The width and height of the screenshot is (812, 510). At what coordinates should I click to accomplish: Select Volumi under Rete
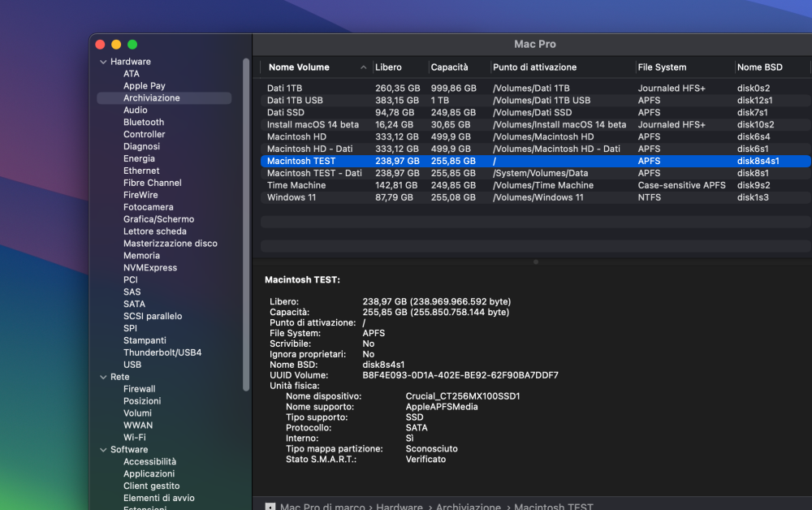137,413
